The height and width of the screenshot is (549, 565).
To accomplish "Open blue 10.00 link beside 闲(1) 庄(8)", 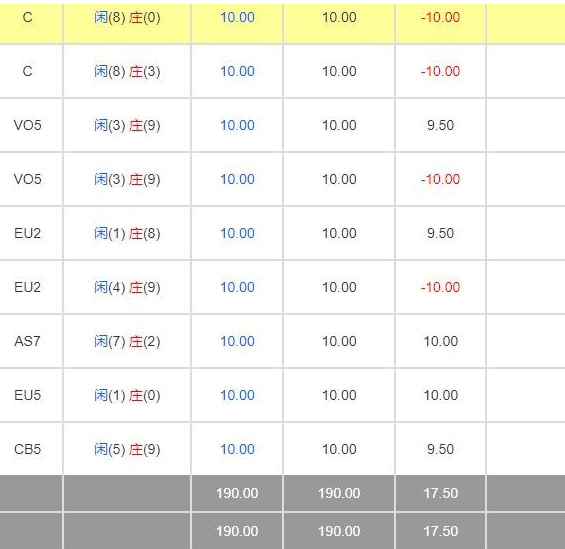I will point(237,233).
